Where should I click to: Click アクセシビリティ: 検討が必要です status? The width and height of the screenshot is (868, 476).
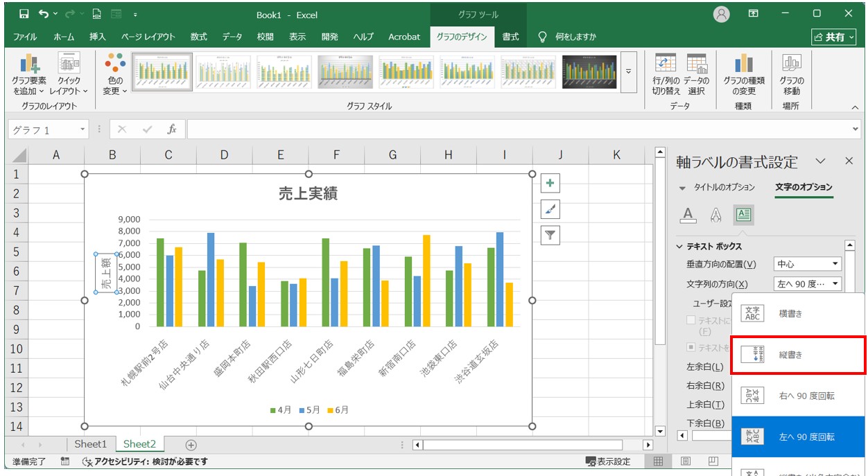[145, 461]
